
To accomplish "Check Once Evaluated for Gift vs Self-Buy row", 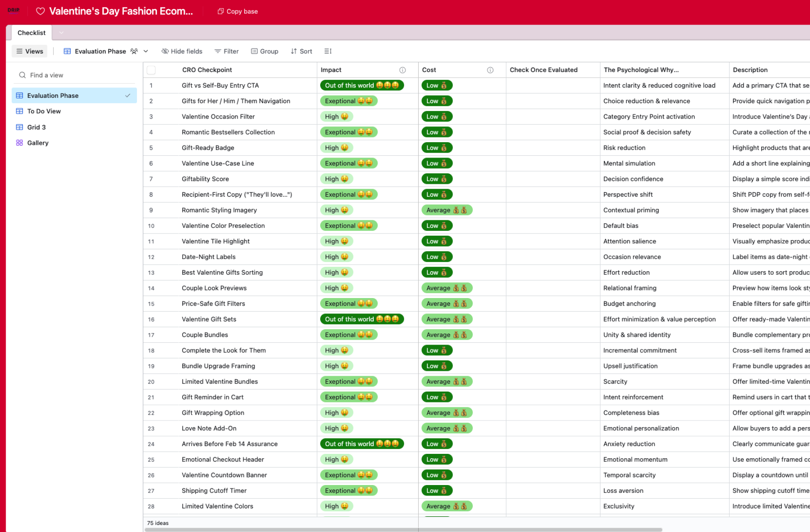I will tap(553, 86).
